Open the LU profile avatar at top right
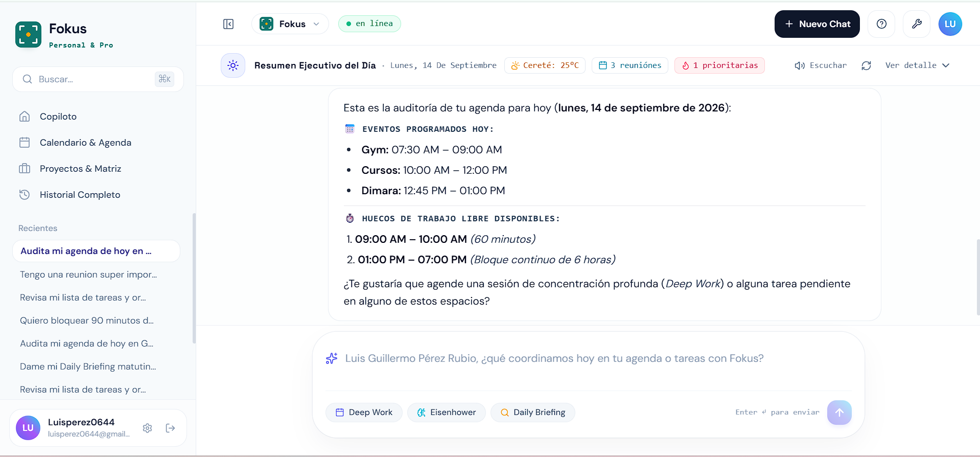Screen dimensions: 980x457 point(950,24)
